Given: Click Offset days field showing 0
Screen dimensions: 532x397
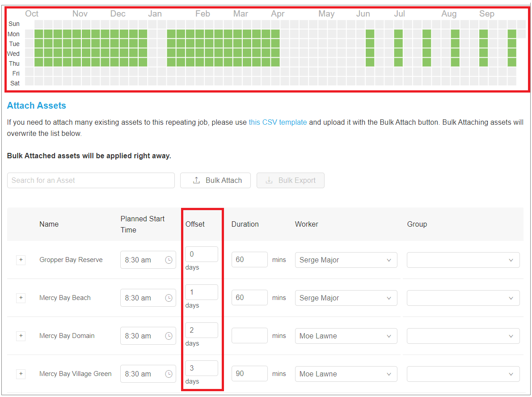Looking at the screenshot, I should pyautogui.click(x=202, y=254).
